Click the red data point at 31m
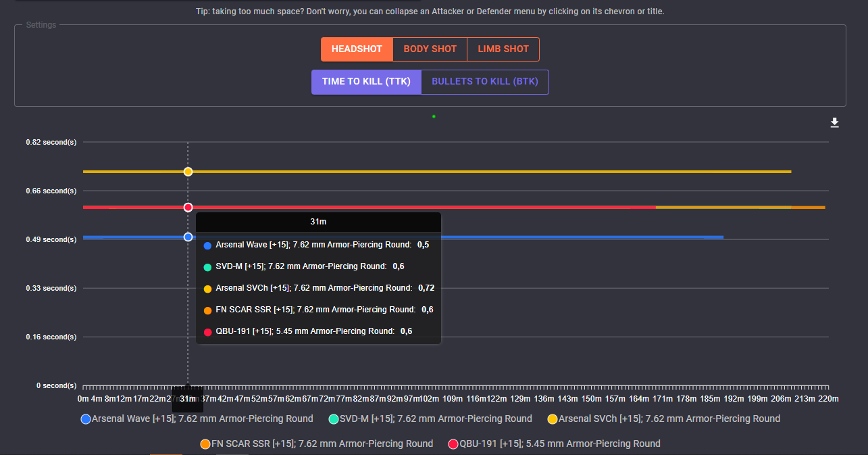The width and height of the screenshot is (868, 455). click(188, 207)
